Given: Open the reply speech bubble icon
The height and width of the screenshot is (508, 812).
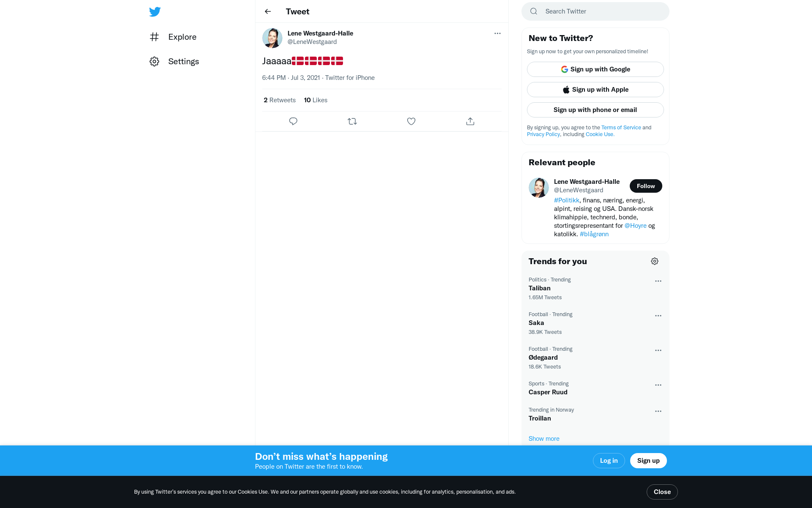Looking at the screenshot, I should (x=293, y=121).
